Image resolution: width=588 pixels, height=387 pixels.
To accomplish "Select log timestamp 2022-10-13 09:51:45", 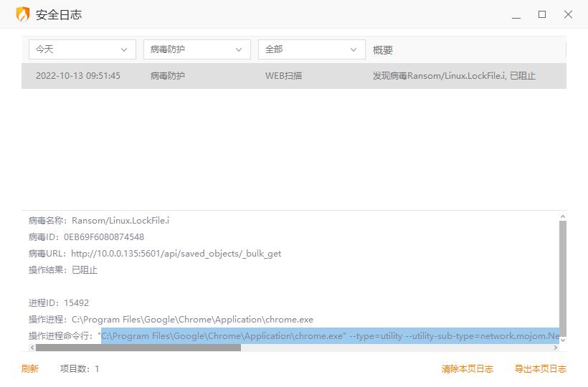I will point(78,76).
